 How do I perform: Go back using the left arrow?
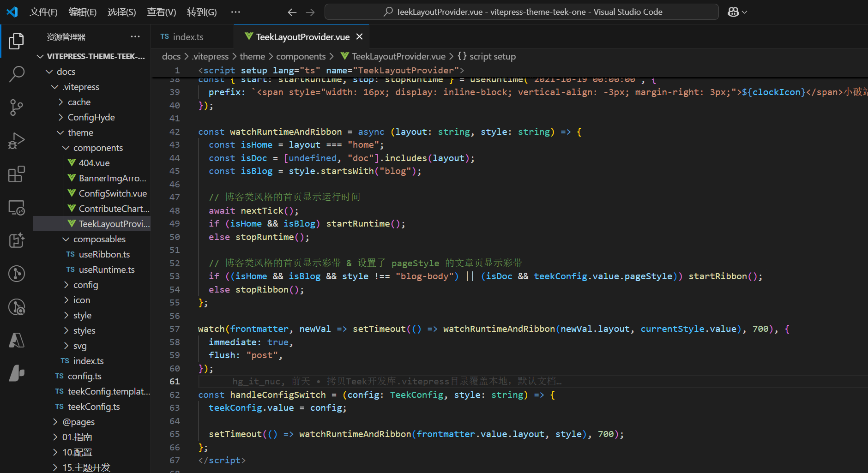pos(292,12)
